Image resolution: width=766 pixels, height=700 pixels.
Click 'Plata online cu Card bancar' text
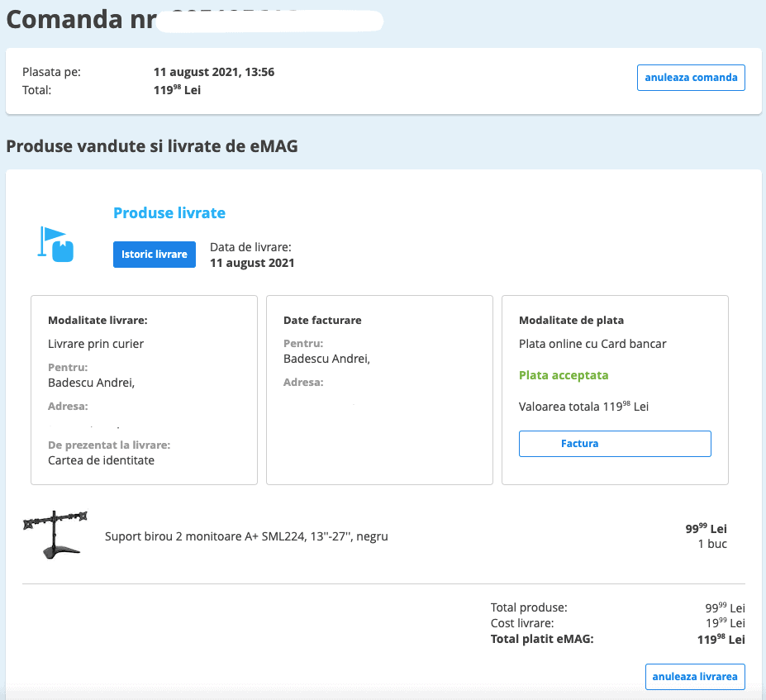point(592,344)
